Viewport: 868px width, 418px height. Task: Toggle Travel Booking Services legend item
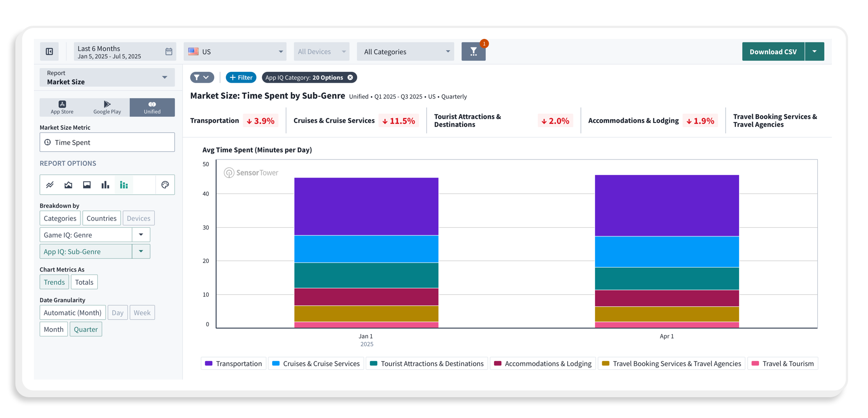click(671, 364)
